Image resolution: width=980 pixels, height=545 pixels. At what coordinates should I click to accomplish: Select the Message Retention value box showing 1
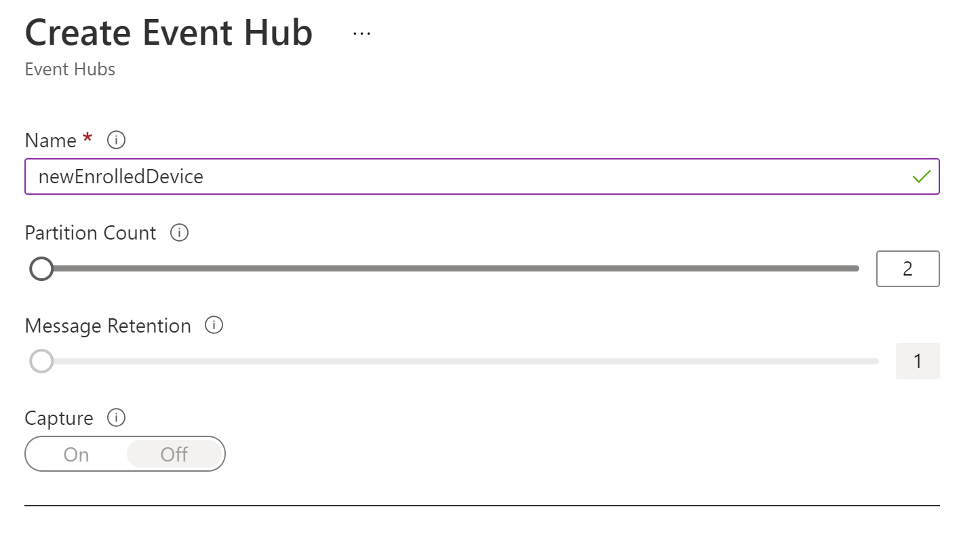(x=918, y=361)
